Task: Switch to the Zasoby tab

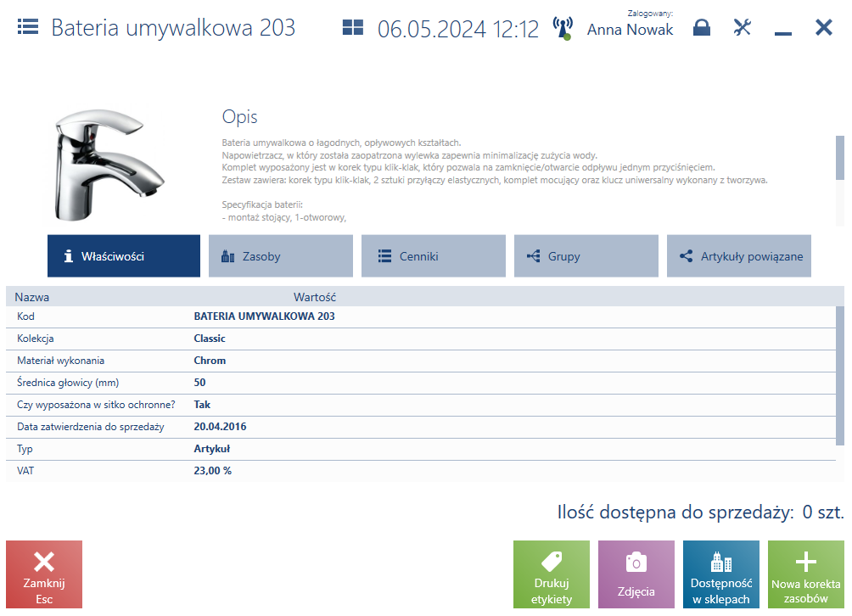Action: [x=281, y=256]
